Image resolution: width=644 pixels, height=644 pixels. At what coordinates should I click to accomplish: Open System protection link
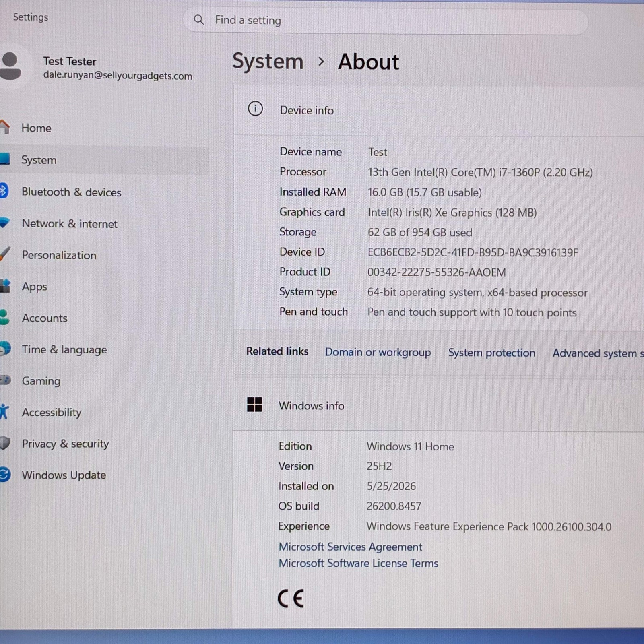[492, 353]
